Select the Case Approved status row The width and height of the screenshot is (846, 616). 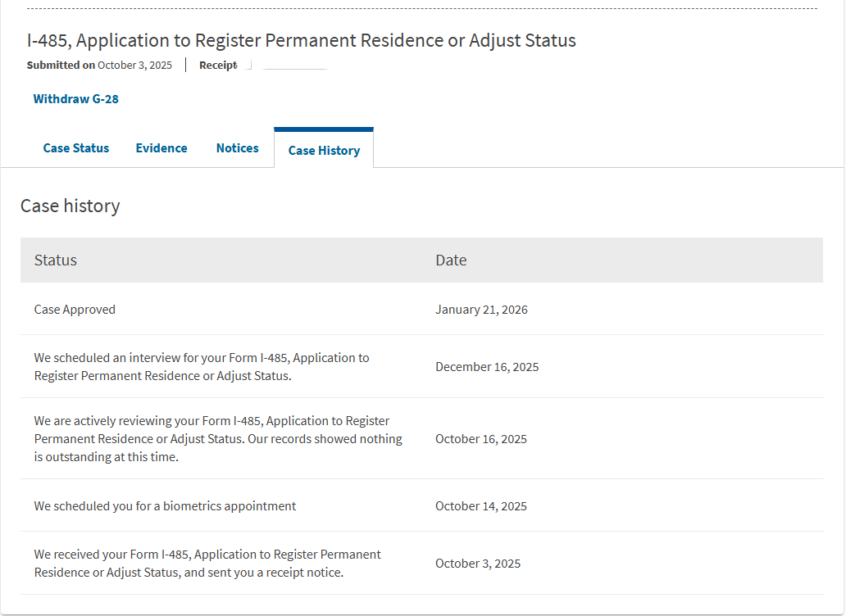(75, 310)
